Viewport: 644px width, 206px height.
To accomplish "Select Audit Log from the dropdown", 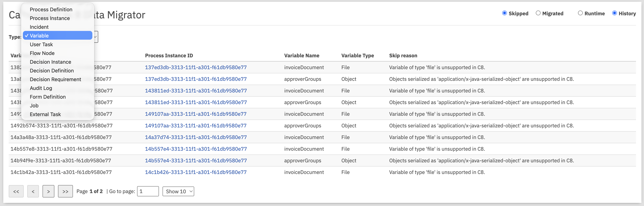I will click(41, 88).
